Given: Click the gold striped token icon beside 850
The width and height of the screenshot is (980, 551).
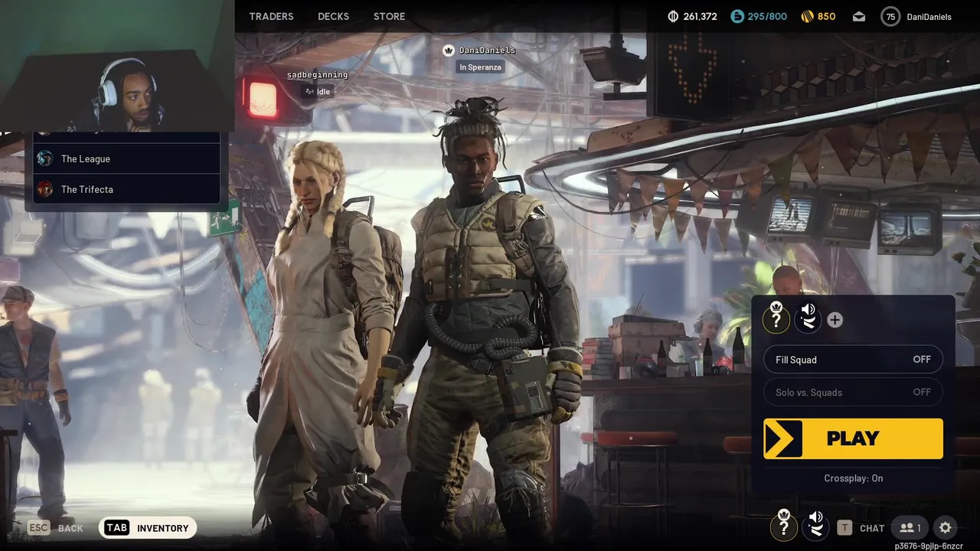Looking at the screenshot, I should (x=807, y=16).
